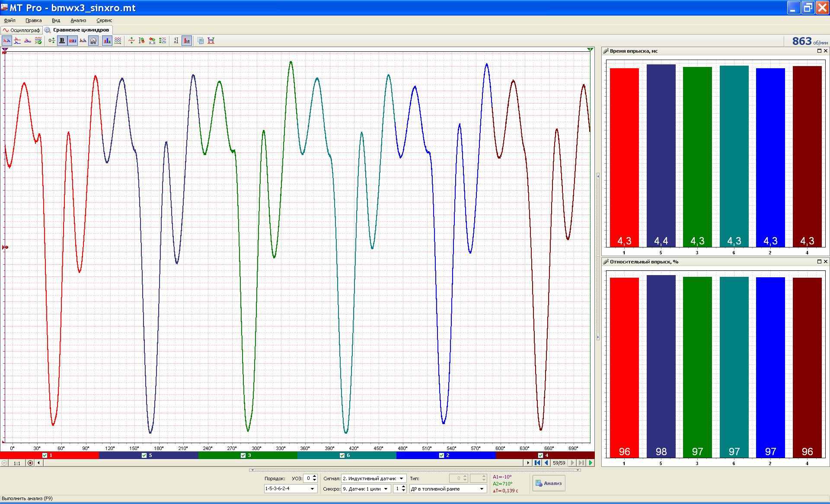Click the 'Анализ' button

coord(549,483)
